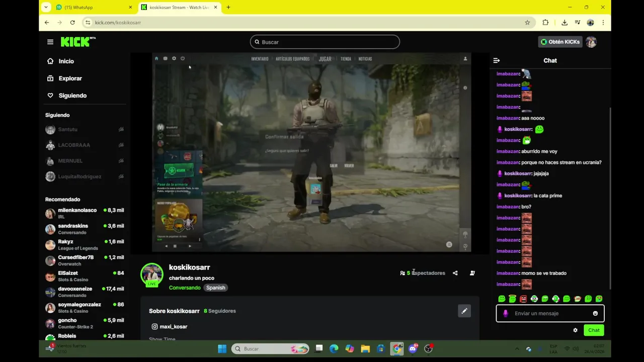644x362 pixels.
Task: Open followed channel LACOBRAAA
Action: [74, 145]
